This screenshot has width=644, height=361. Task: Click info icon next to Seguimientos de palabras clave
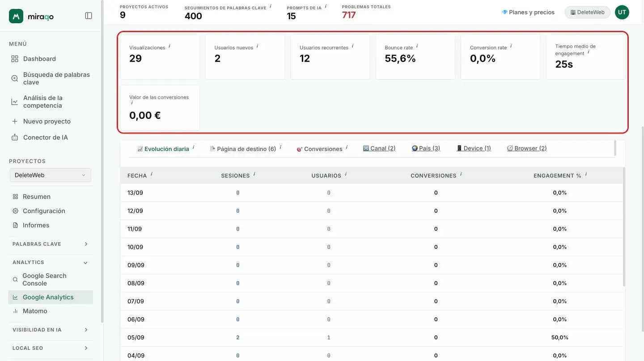click(271, 6)
